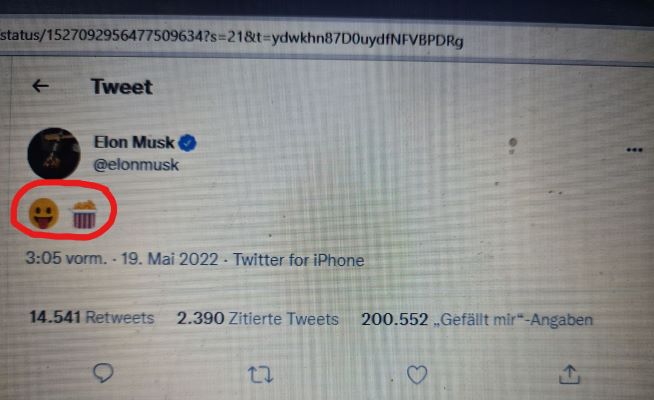Image resolution: width=654 pixels, height=400 pixels.
Task: Open the Elon Musk display name
Action: pos(135,143)
